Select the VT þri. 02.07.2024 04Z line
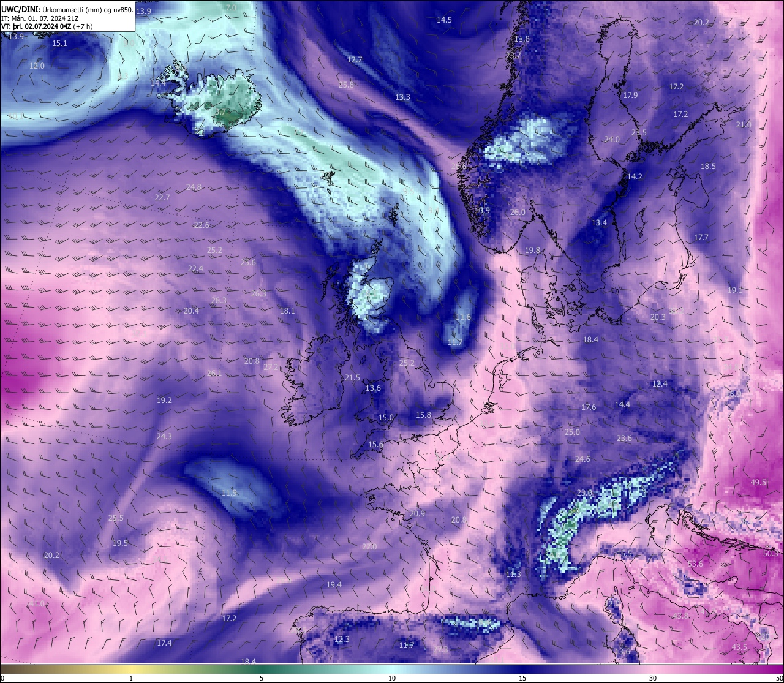Screen dimensions: 784x683 pos(47,26)
